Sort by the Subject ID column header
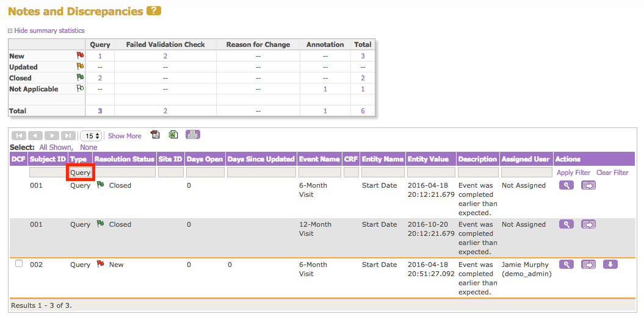The height and width of the screenshot is (320, 644). (48, 159)
